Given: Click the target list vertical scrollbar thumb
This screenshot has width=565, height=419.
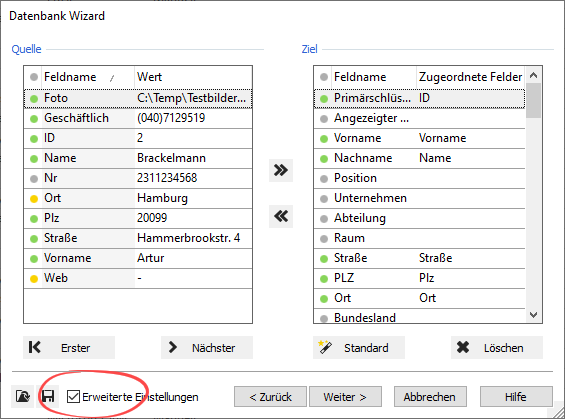Looking at the screenshot, I should [x=534, y=101].
